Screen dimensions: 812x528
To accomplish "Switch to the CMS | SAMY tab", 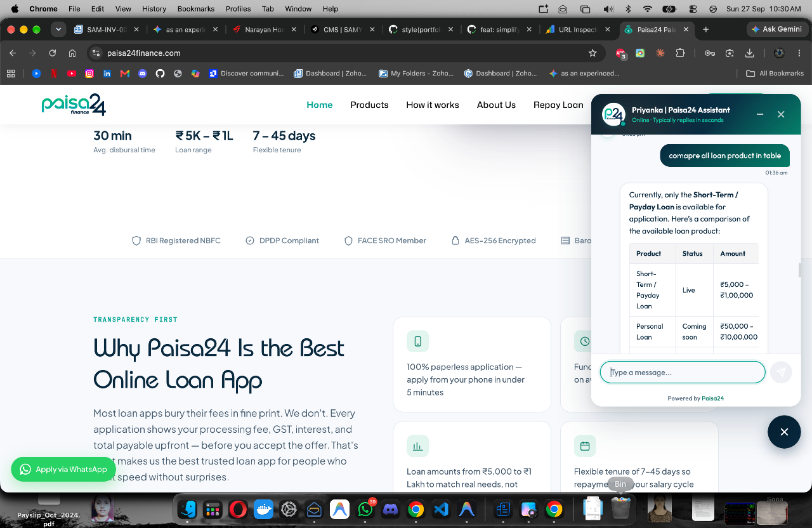I will [x=342, y=29].
